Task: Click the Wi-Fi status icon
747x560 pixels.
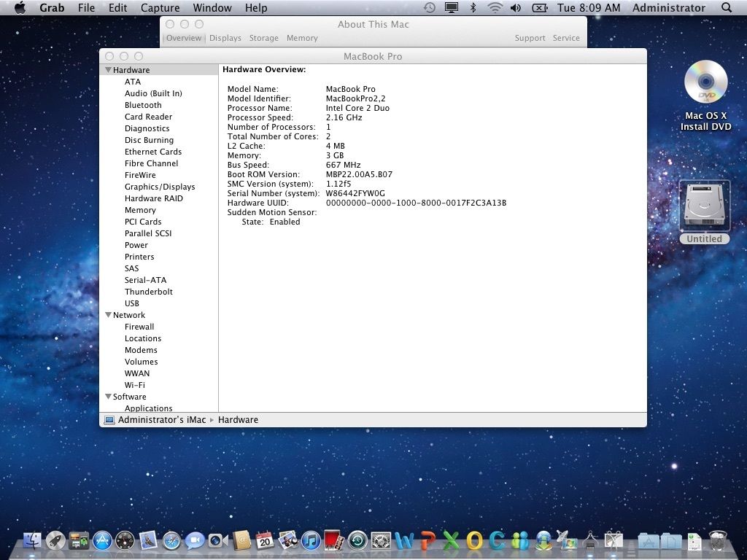Action: 495,8
